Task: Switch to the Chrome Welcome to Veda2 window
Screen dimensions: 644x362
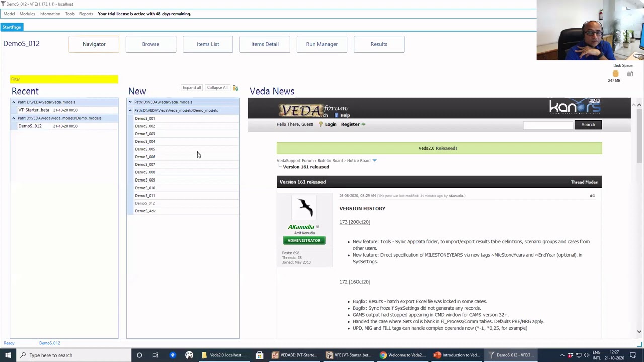Action: 403,355
